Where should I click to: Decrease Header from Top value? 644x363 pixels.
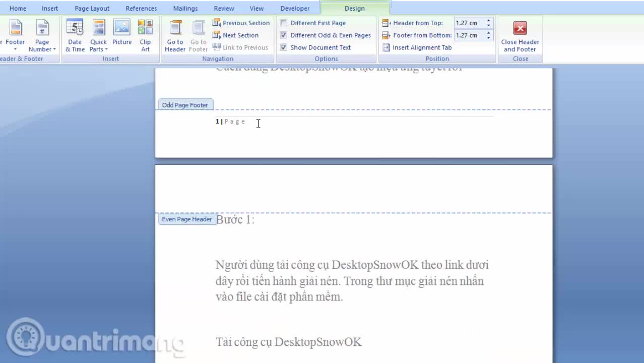(x=488, y=25)
